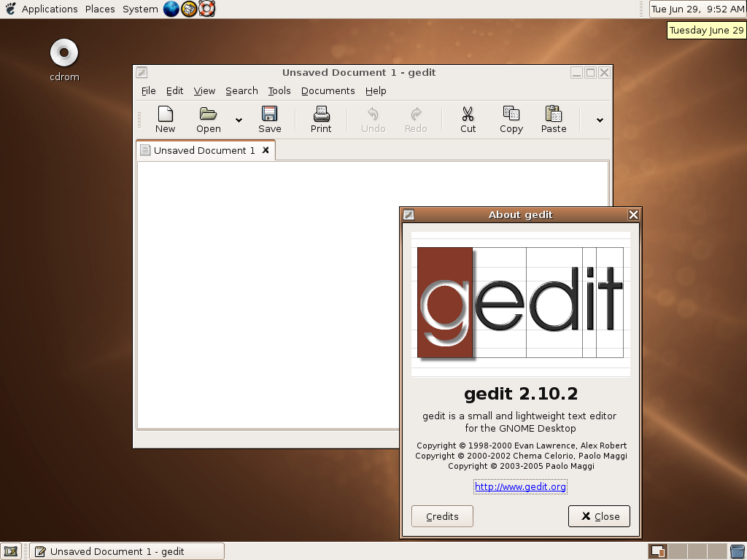Close the Unsaved Document 1 tab

click(x=266, y=150)
